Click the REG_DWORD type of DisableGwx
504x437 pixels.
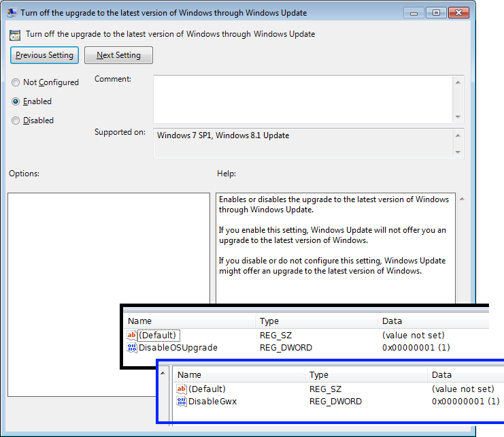(x=335, y=402)
